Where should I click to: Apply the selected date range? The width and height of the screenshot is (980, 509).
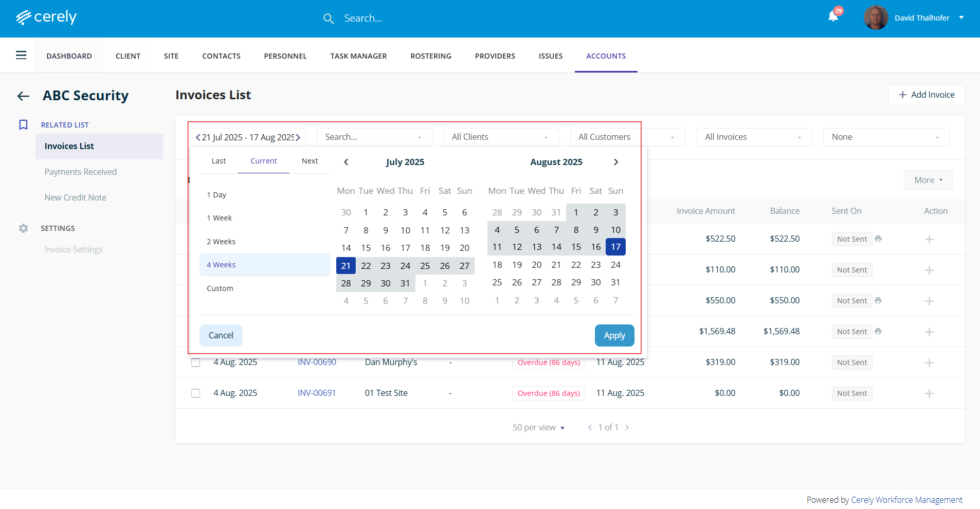tap(614, 335)
